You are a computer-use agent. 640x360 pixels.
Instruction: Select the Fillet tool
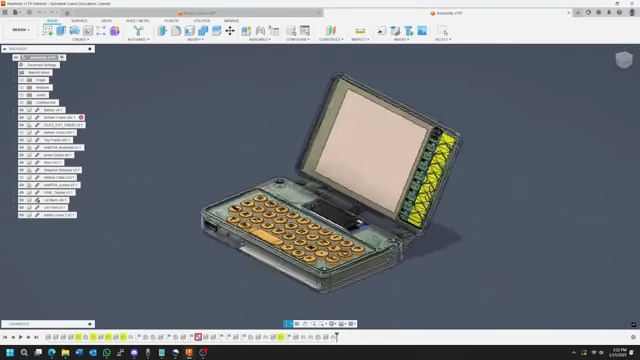176,31
